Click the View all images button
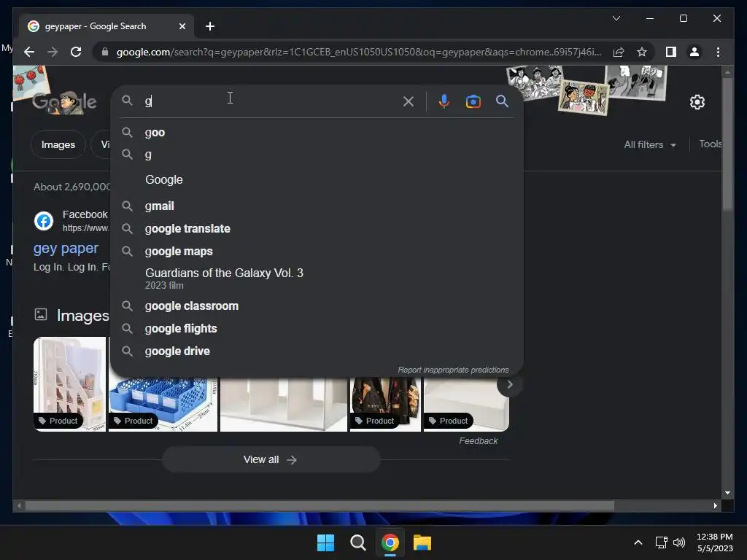The width and height of the screenshot is (747, 560). (271, 459)
